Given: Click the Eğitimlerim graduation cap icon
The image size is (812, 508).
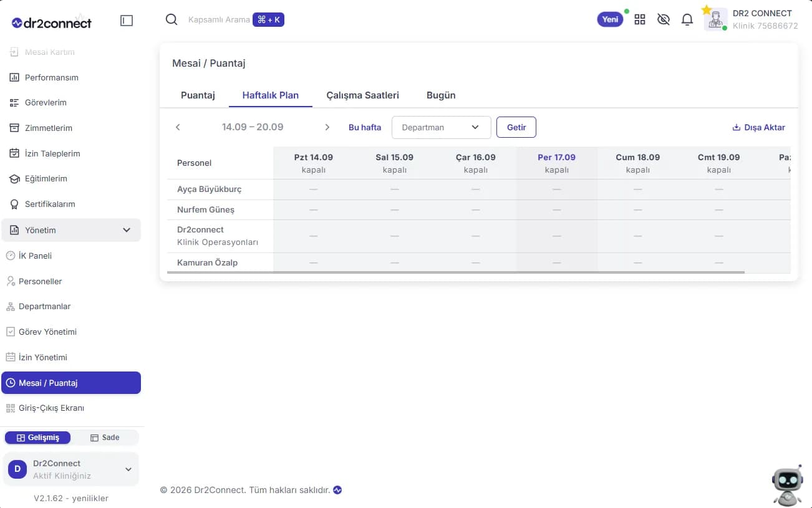Looking at the screenshot, I should click(x=14, y=178).
